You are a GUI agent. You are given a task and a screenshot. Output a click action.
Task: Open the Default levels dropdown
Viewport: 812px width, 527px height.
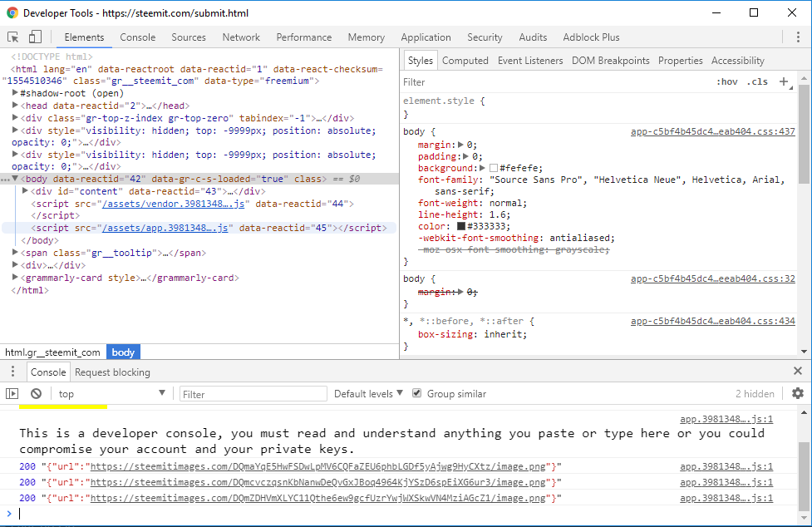pos(368,394)
